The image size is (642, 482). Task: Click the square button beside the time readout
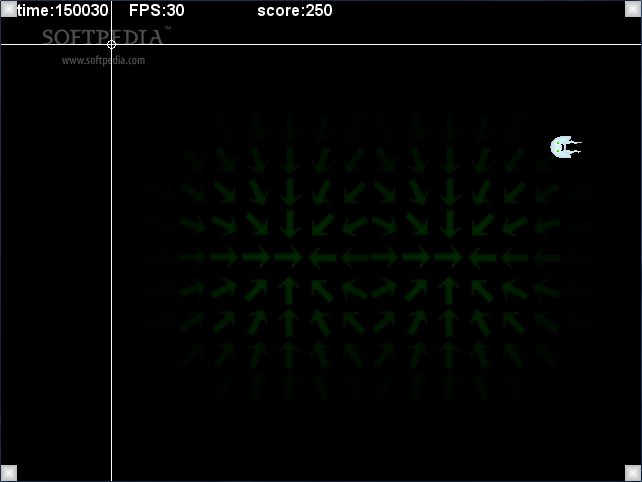coord(9,9)
